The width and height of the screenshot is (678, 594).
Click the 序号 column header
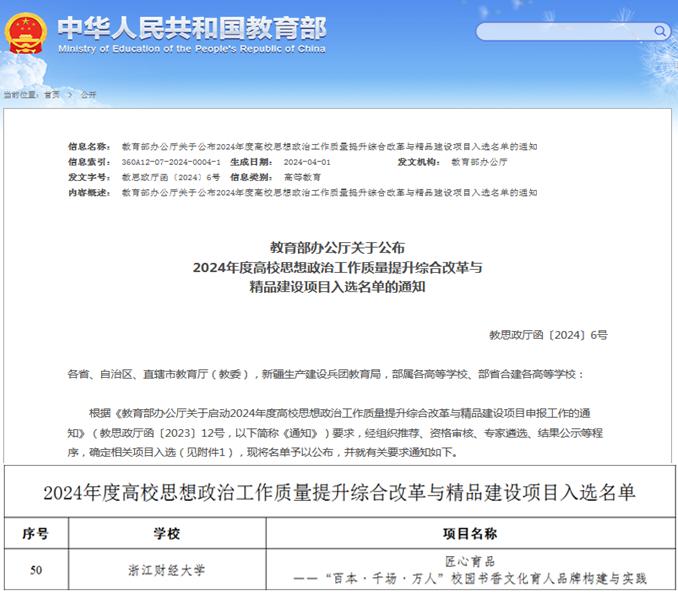click(x=36, y=533)
